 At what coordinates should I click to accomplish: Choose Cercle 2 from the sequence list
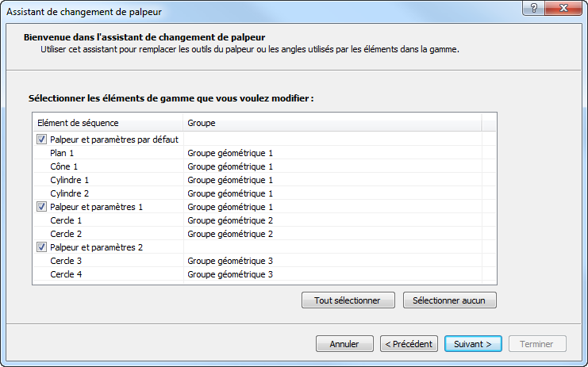coord(66,234)
